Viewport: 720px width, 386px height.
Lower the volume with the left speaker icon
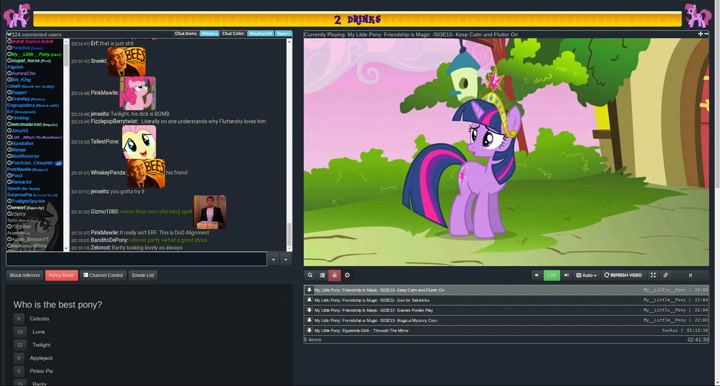click(x=536, y=275)
